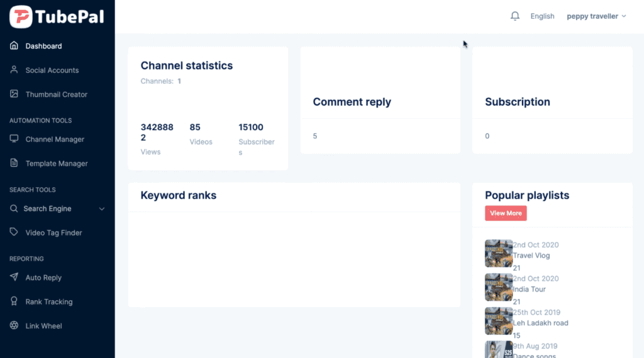Click the Link Wheel icon
Image resolution: width=644 pixels, height=358 pixels.
14,325
